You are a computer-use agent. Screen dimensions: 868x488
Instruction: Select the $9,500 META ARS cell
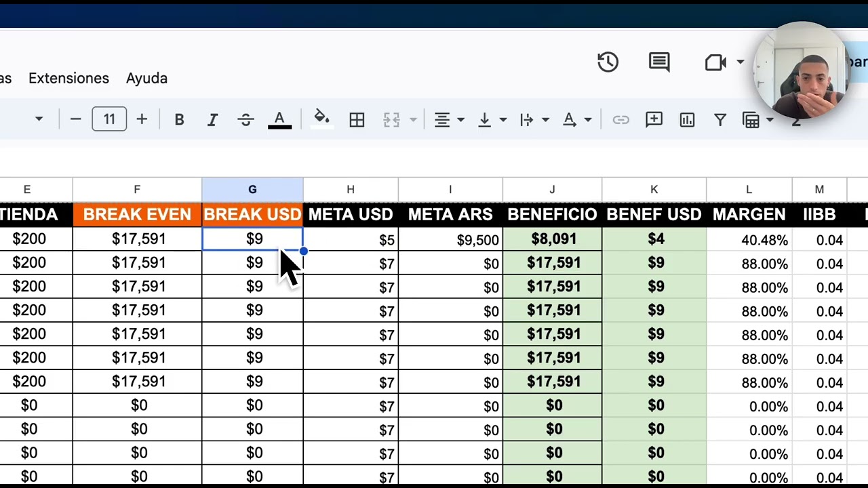coord(450,239)
